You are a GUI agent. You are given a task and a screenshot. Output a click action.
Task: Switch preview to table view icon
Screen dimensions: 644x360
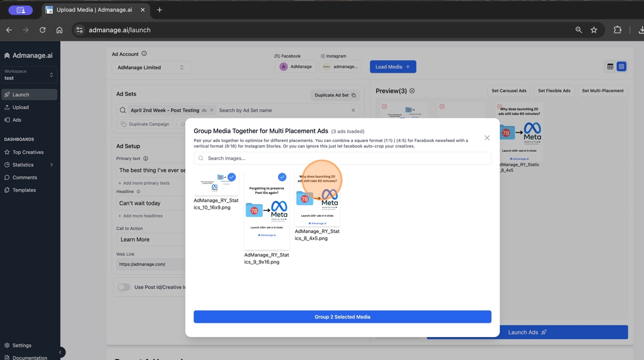610,67
